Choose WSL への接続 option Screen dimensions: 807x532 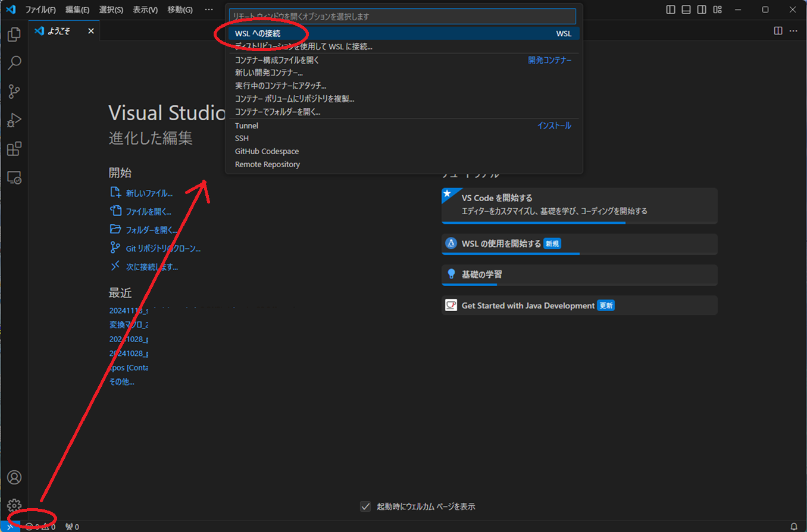[403, 34]
